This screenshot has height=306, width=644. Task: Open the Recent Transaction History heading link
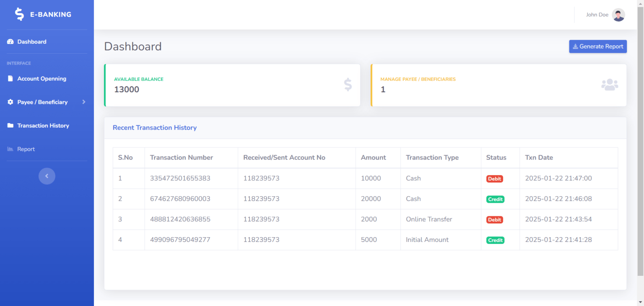[155, 127]
